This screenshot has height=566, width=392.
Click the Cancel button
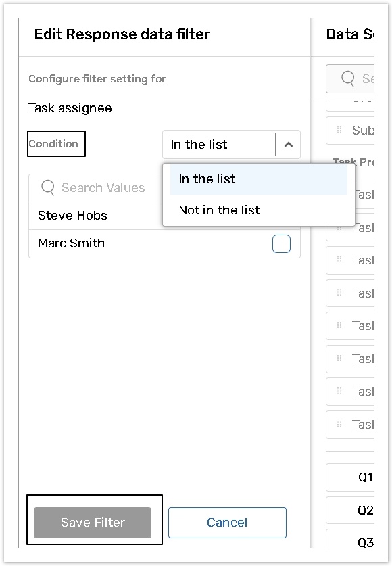tap(227, 522)
